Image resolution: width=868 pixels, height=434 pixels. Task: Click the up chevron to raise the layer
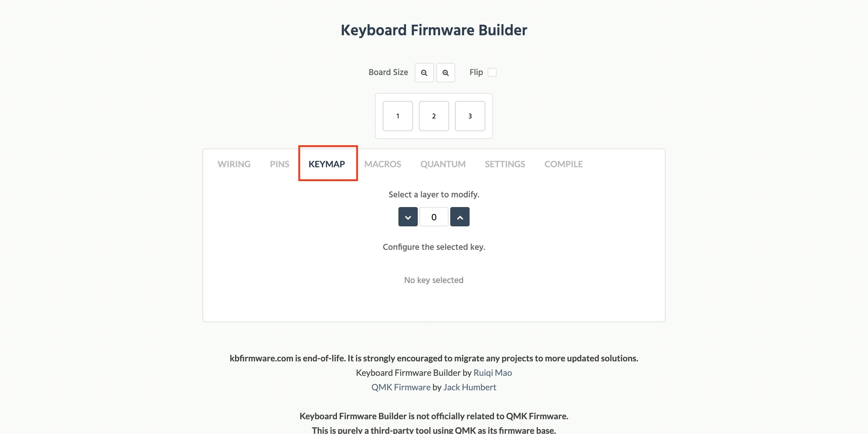click(460, 217)
